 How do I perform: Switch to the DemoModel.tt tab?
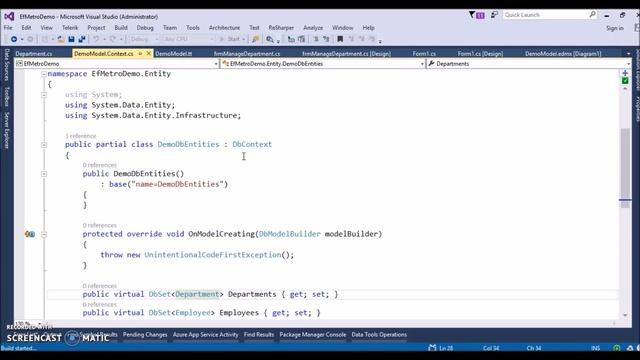173,53
